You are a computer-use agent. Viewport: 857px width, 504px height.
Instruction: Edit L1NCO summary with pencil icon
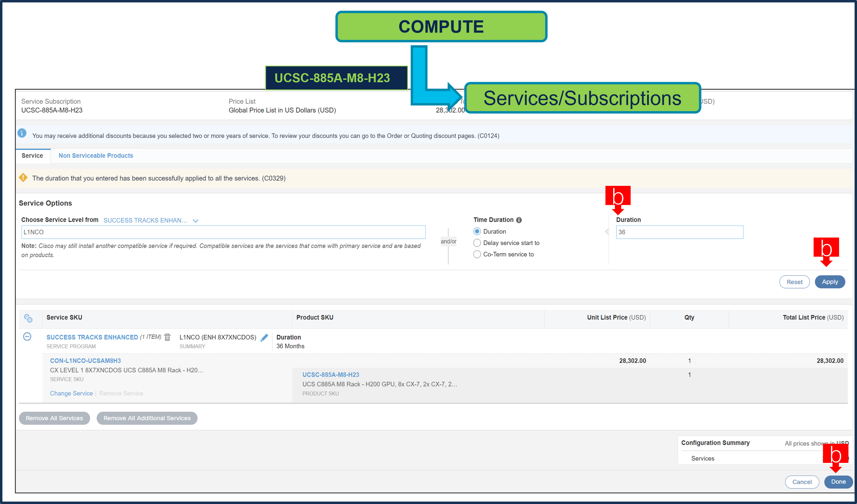click(264, 337)
